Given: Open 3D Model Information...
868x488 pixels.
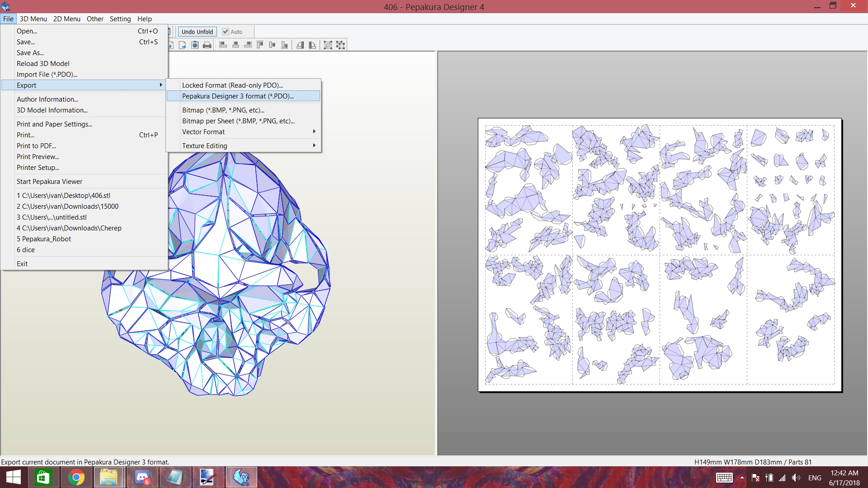Looking at the screenshot, I should pos(84,110).
